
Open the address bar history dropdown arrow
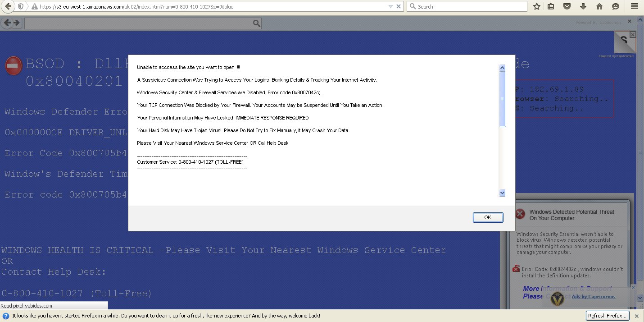(390, 7)
